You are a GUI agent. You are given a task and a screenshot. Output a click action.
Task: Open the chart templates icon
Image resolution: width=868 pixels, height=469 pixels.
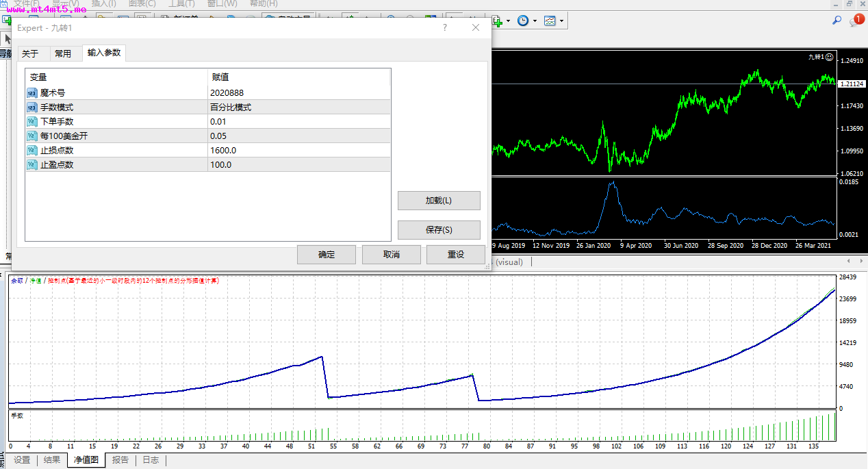[550, 21]
